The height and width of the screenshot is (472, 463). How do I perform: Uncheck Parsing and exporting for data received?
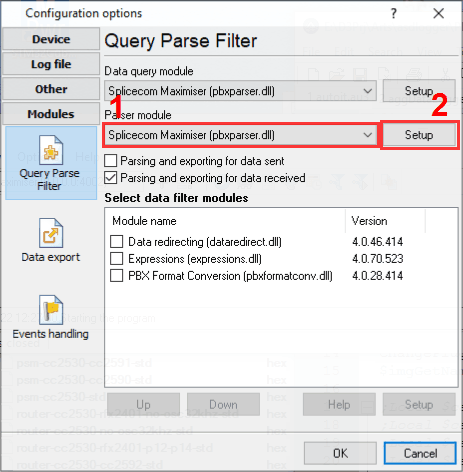pos(111,178)
